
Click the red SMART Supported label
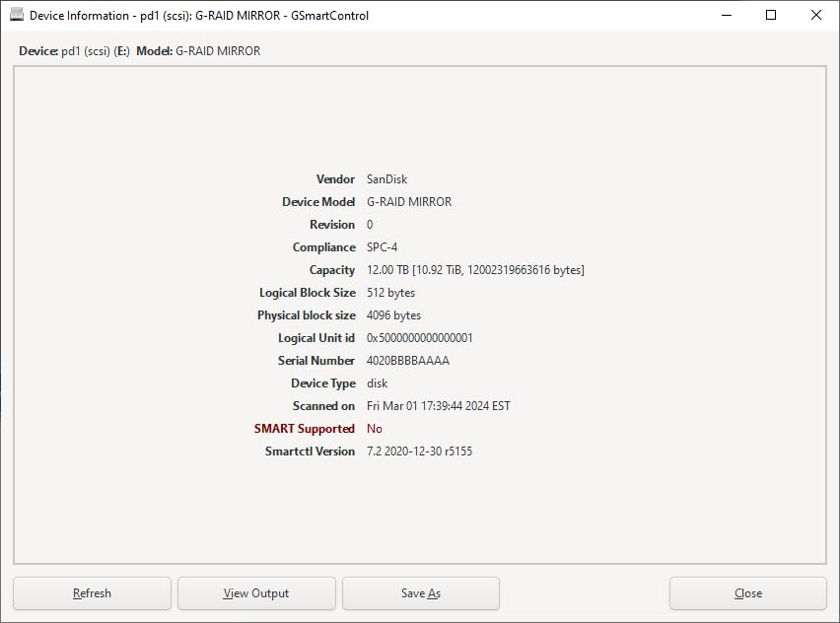pyautogui.click(x=305, y=429)
